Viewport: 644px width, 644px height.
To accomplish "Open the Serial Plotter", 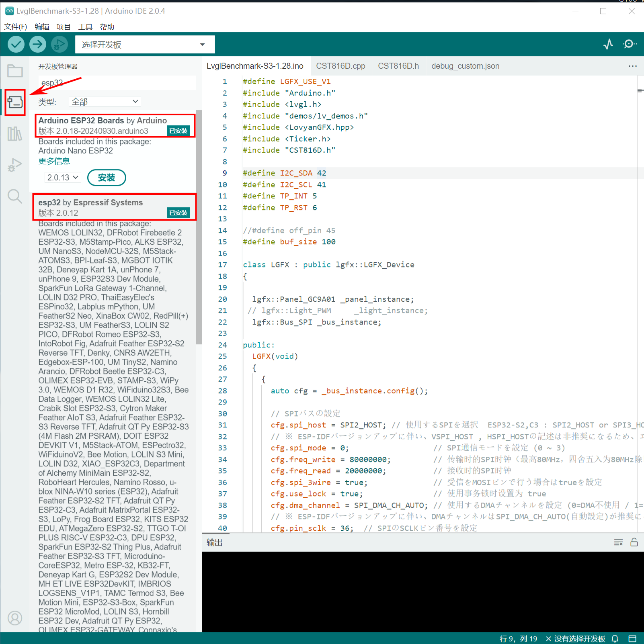I will 608,44.
